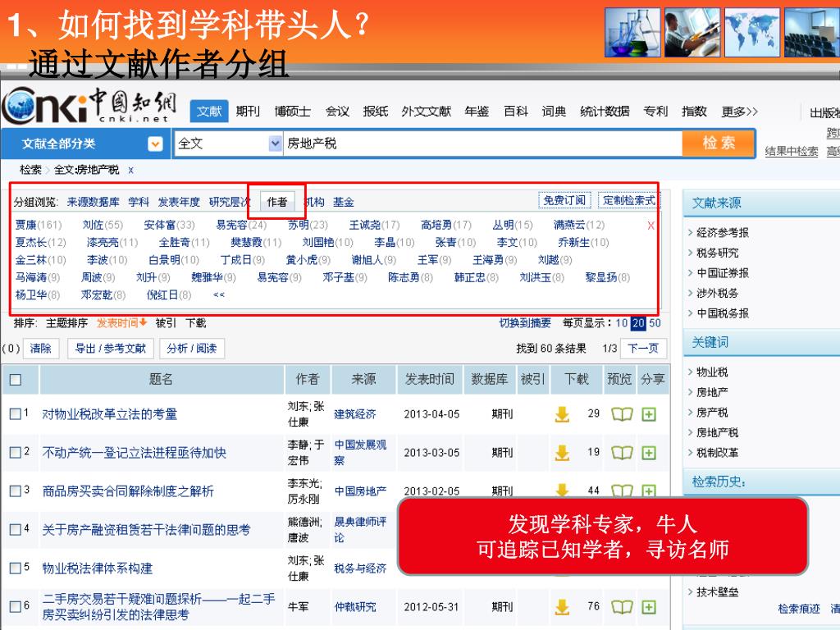The width and height of the screenshot is (840, 630).
Task: Show 50 results per page
Action: tap(655, 323)
